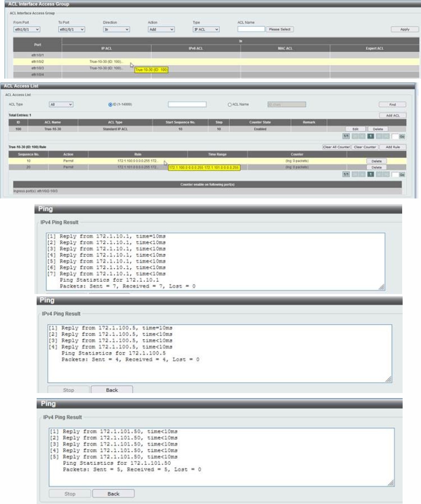This screenshot has height=504, width=421.
Task: Click the greyed ACL Name search field
Action: point(286,104)
